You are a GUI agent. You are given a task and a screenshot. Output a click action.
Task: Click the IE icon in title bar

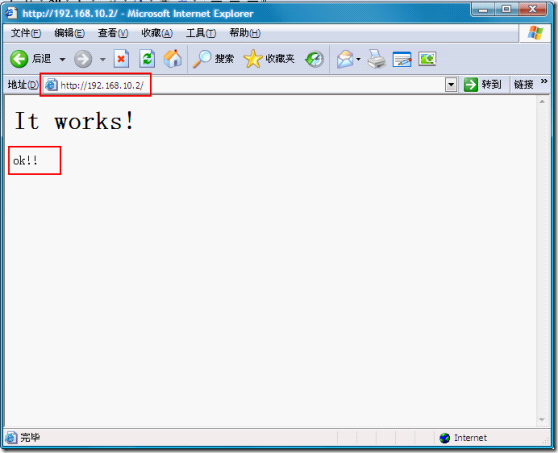(11, 14)
